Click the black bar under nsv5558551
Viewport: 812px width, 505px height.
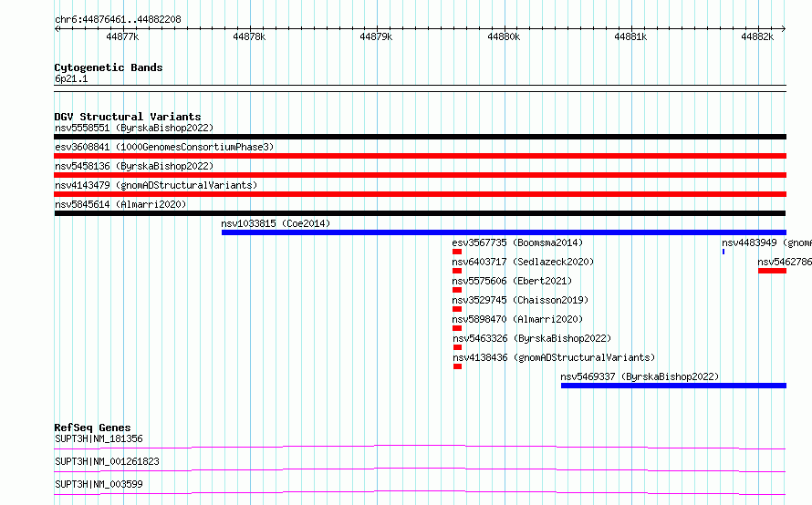click(x=420, y=137)
